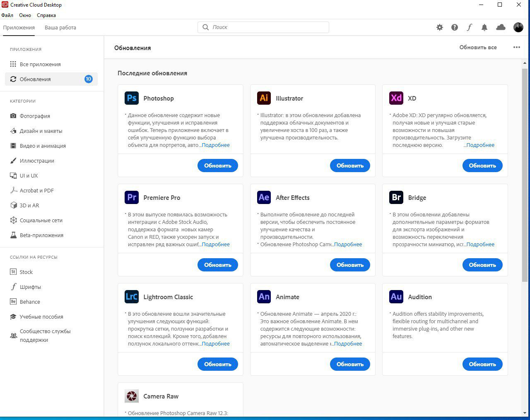Open Behance resource link
530x420 pixels.
point(51,302)
